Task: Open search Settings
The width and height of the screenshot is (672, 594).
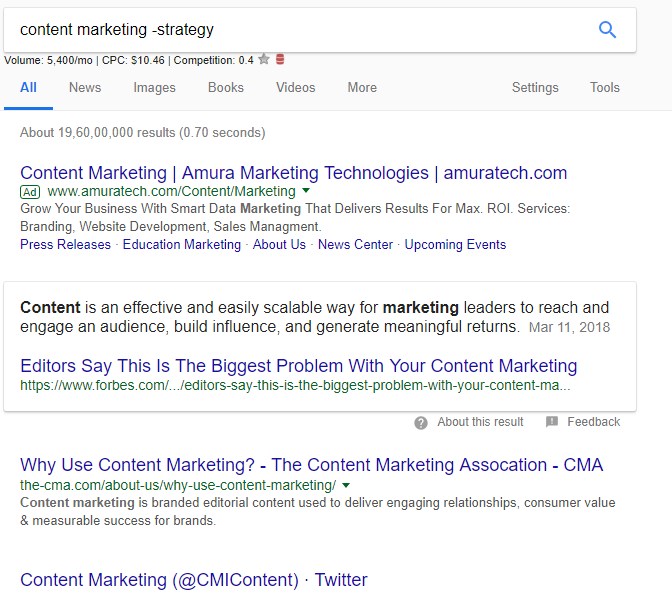Action: [x=535, y=87]
